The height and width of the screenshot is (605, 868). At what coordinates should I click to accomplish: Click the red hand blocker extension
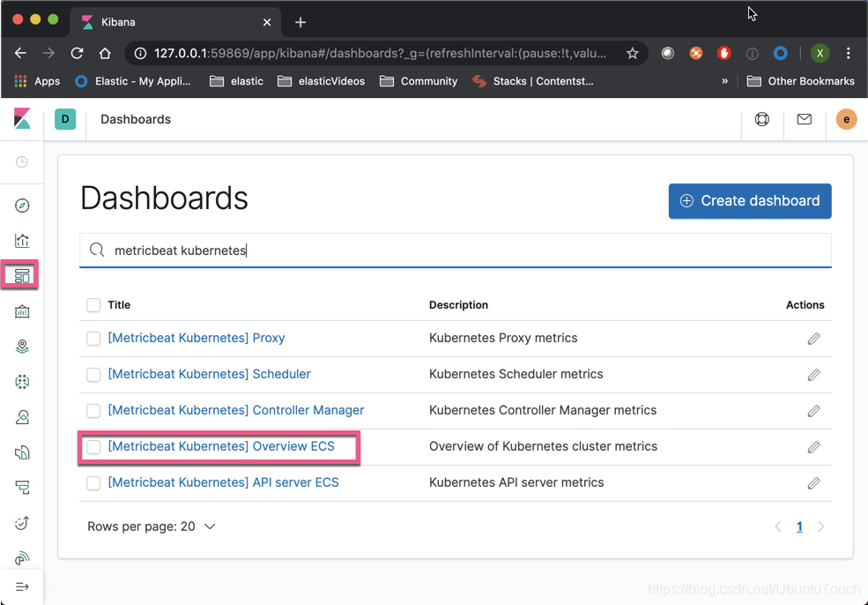(x=723, y=53)
